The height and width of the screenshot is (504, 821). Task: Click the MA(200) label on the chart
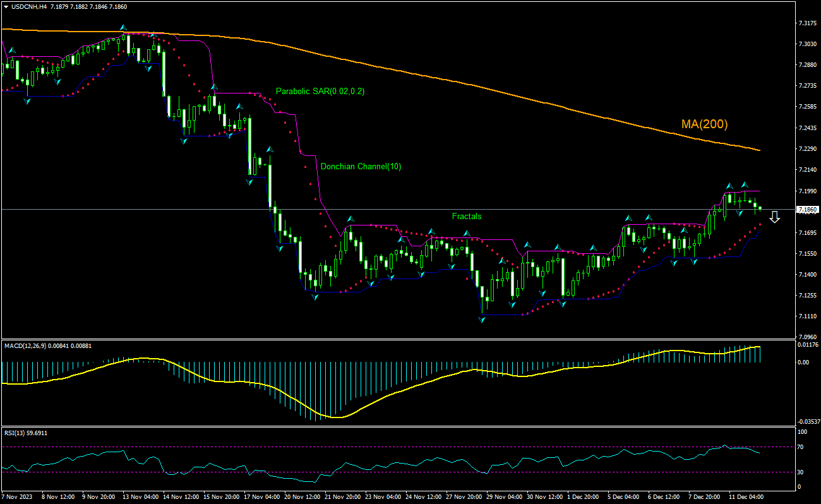pyautogui.click(x=704, y=124)
